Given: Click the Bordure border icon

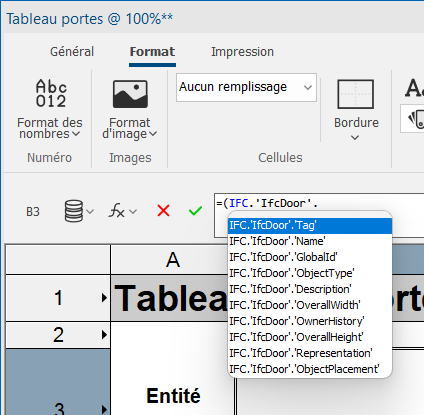Looking at the screenshot, I should [355, 94].
